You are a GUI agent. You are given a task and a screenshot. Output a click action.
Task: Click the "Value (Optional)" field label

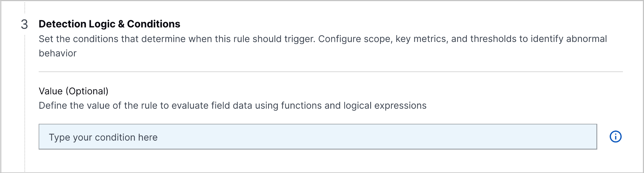[74, 91]
